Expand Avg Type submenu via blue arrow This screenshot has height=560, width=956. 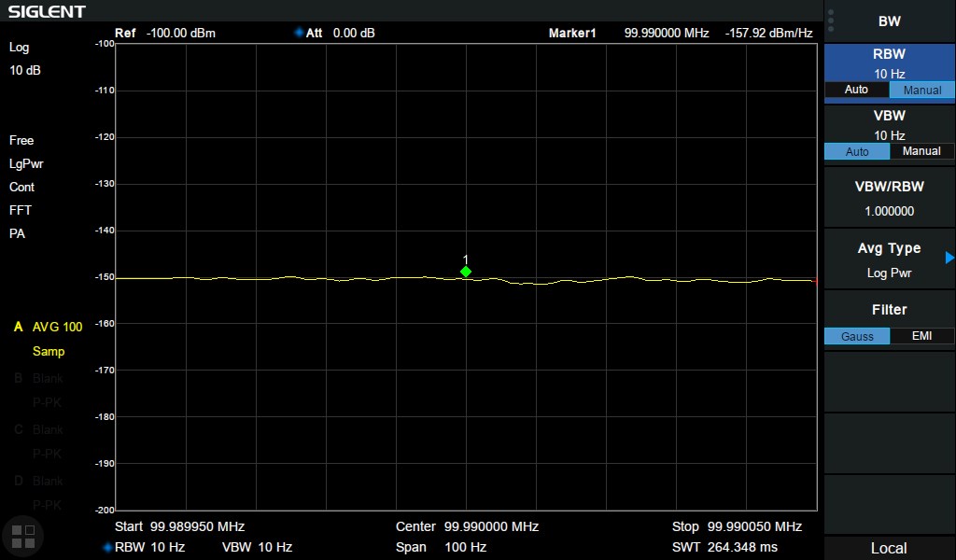(949, 258)
